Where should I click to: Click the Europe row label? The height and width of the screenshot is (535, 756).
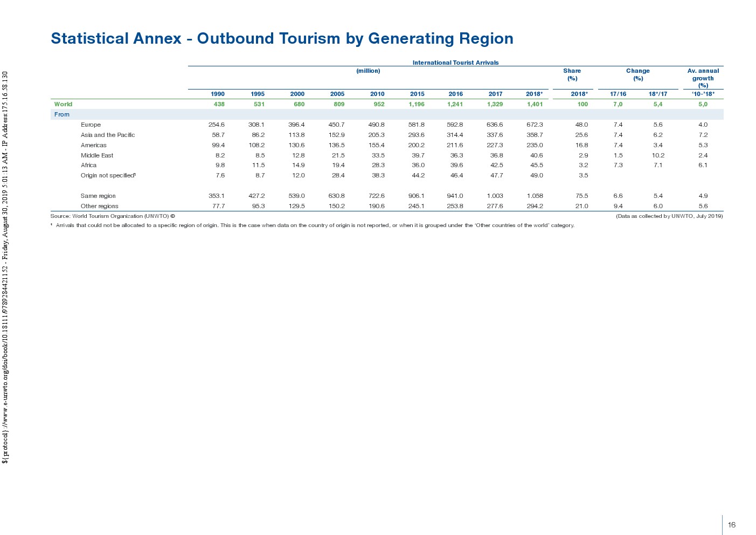(91, 125)
